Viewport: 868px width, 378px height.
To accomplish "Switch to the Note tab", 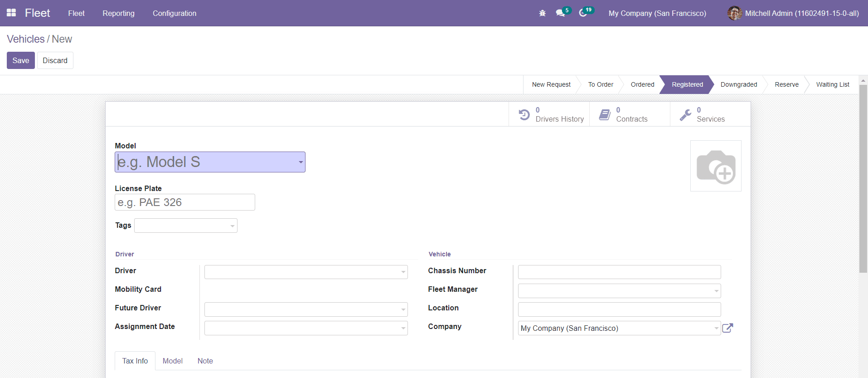I will [205, 361].
